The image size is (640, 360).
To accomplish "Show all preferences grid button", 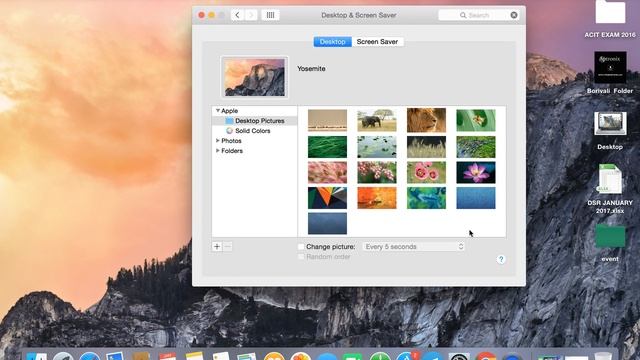I will (270, 15).
